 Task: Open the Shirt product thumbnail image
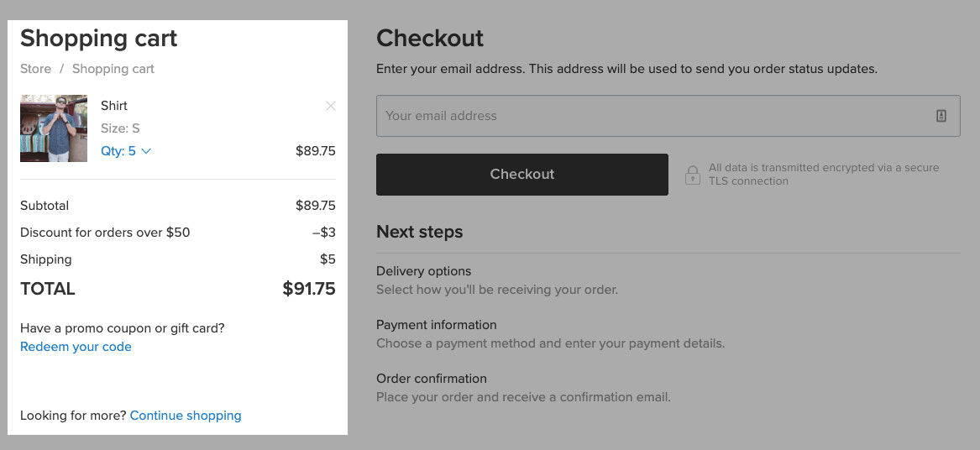point(54,128)
